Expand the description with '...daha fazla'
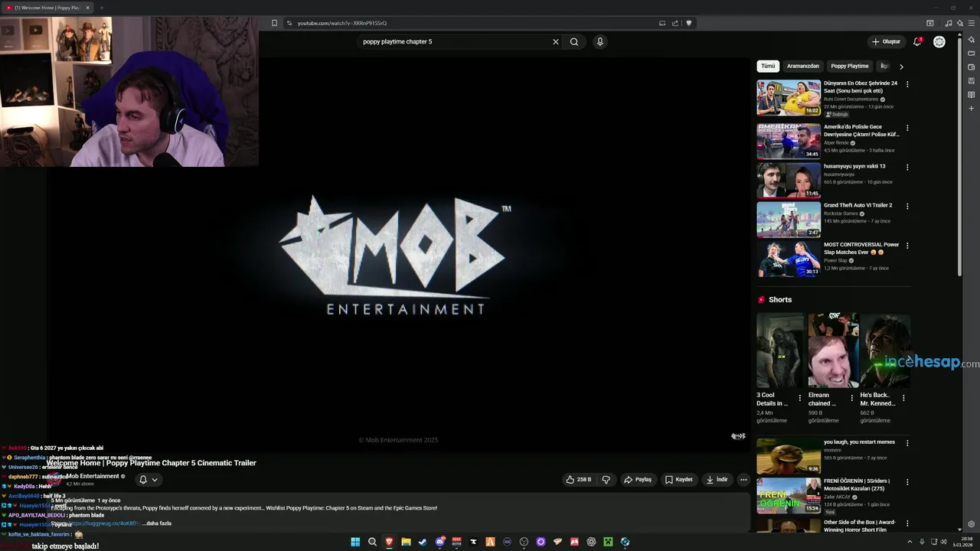This screenshot has height=551, width=980. (x=156, y=523)
